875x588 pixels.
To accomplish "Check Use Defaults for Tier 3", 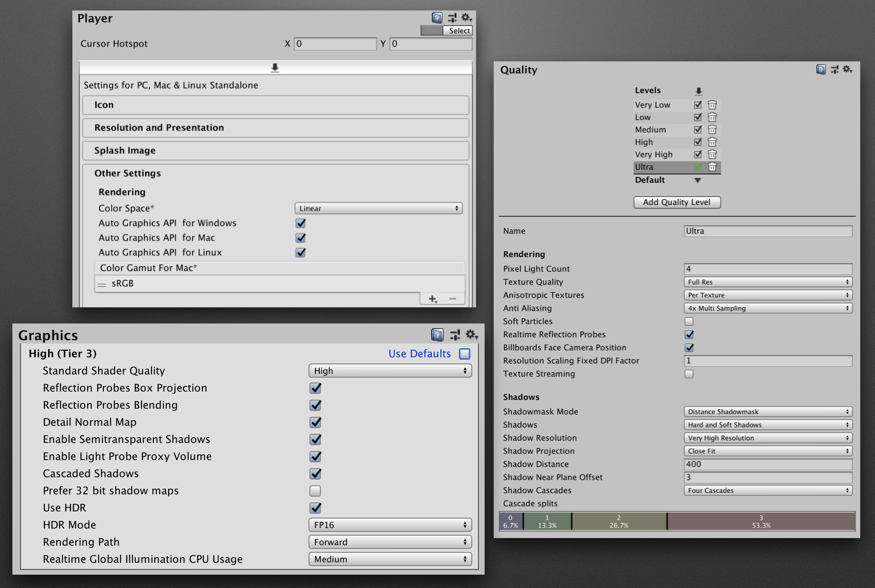I will click(465, 354).
